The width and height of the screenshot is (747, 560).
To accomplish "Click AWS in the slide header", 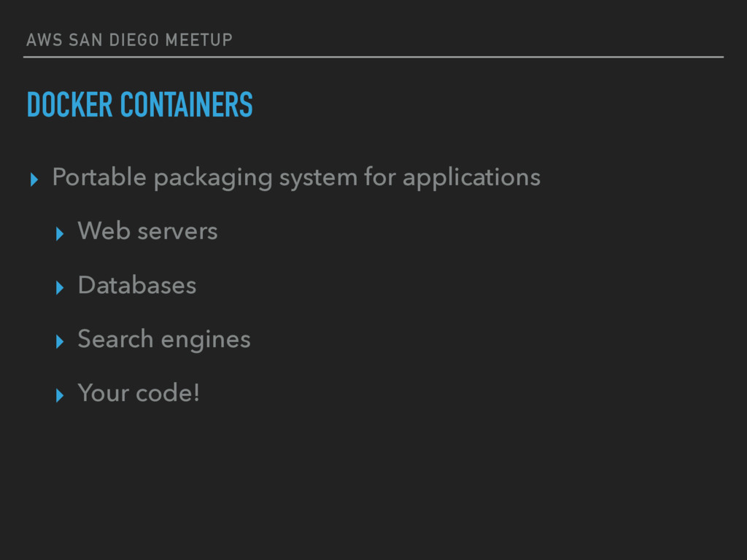I will (44, 40).
